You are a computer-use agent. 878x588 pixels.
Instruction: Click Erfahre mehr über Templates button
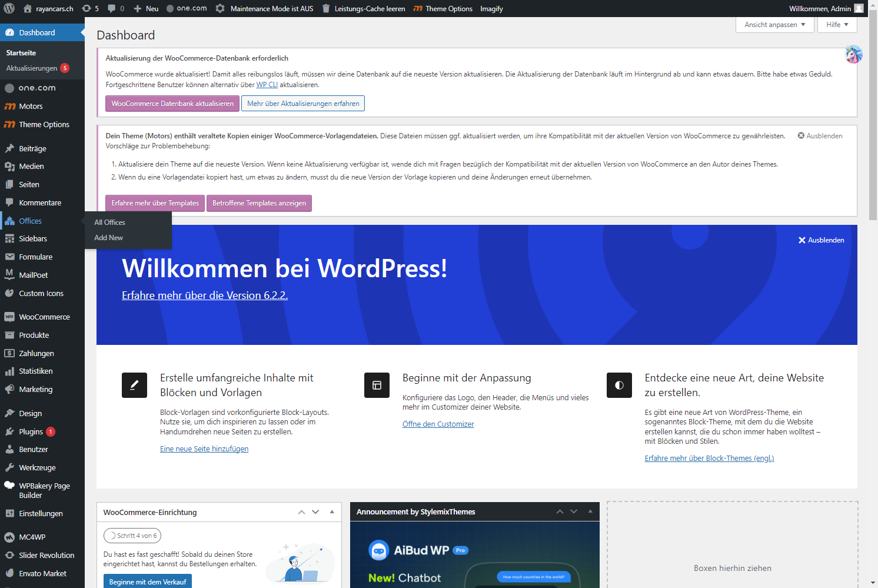click(155, 203)
